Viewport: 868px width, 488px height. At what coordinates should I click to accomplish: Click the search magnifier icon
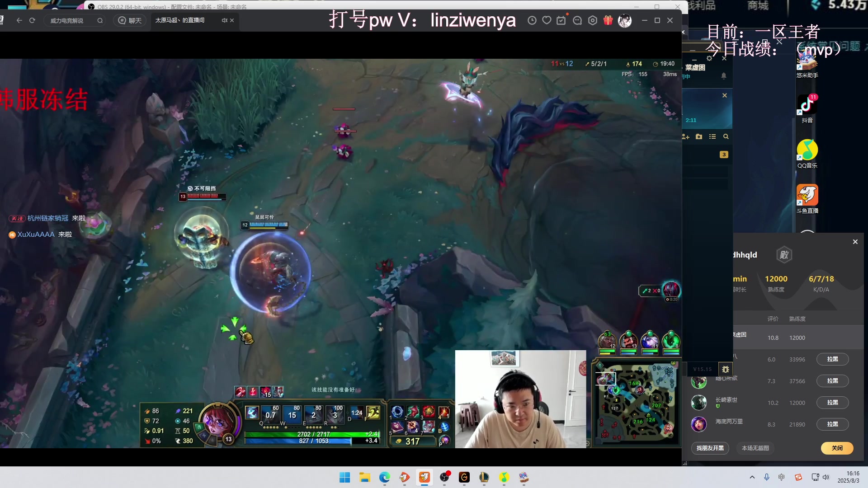100,20
